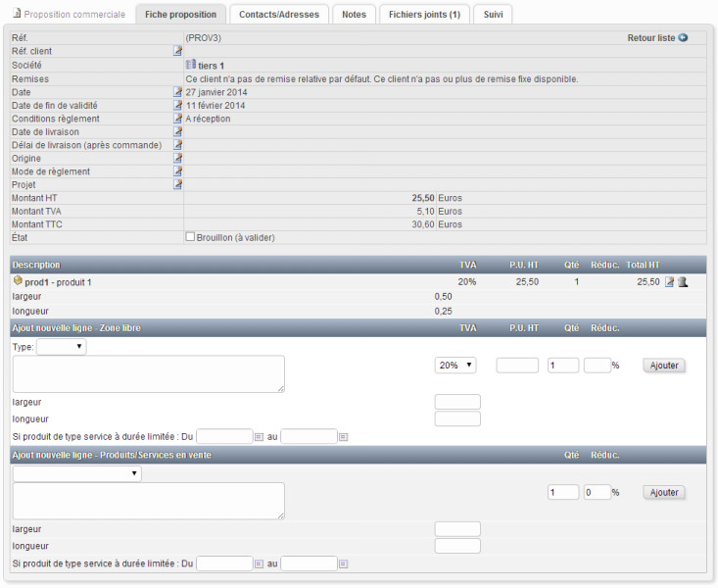This screenshot has height=588, width=718.
Task: Click Ajouter in Produits/Services section
Action: [x=664, y=492]
